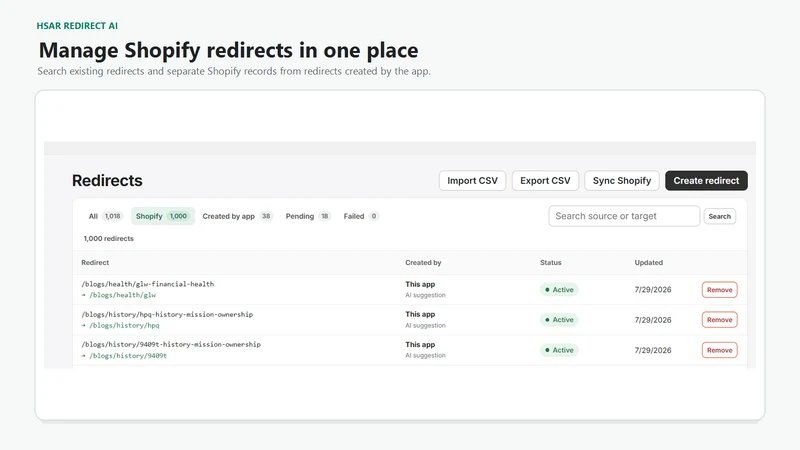Click the /blogs/history/hpq target path
This screenshot has width=800, height=450.
[124, 325]
